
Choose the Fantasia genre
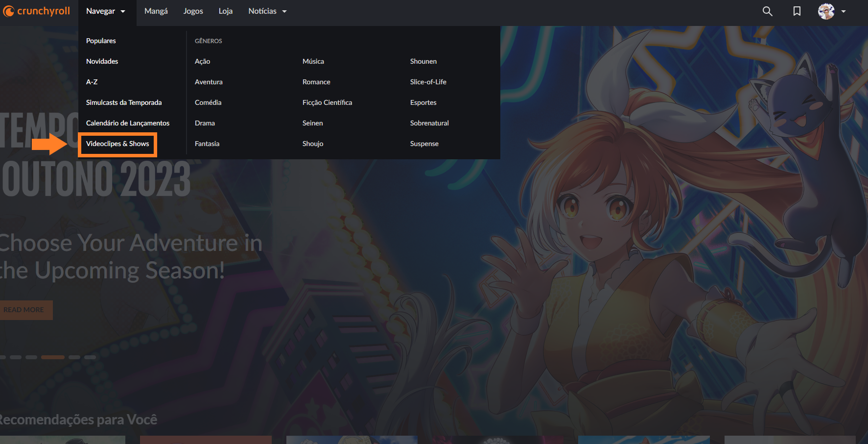click(207, 144)
